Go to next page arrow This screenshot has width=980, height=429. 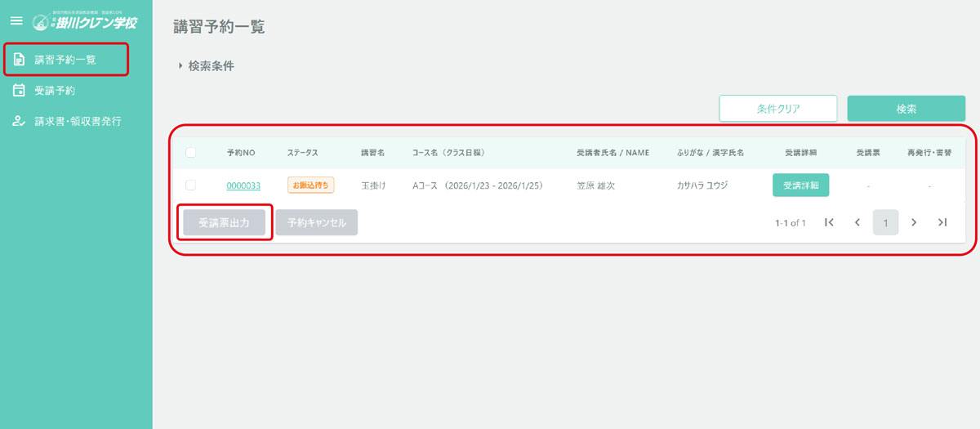[x=914, y=222]
